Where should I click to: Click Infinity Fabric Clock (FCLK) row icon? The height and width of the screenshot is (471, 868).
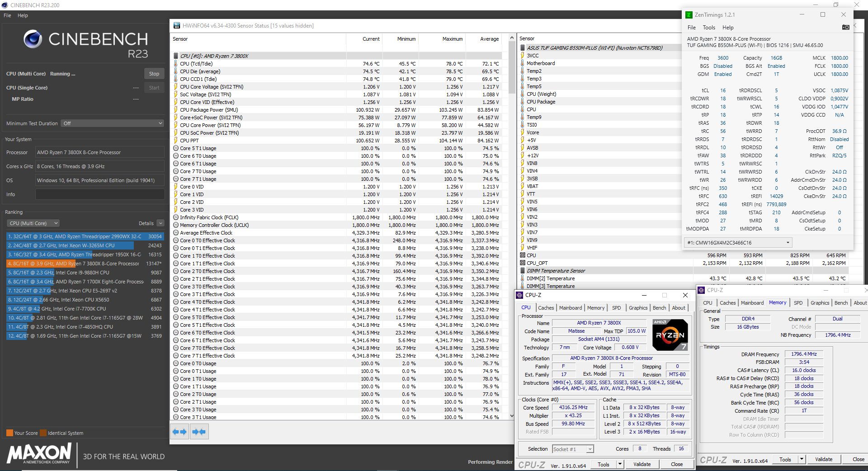pyautogui.click(x=176, y=217)
